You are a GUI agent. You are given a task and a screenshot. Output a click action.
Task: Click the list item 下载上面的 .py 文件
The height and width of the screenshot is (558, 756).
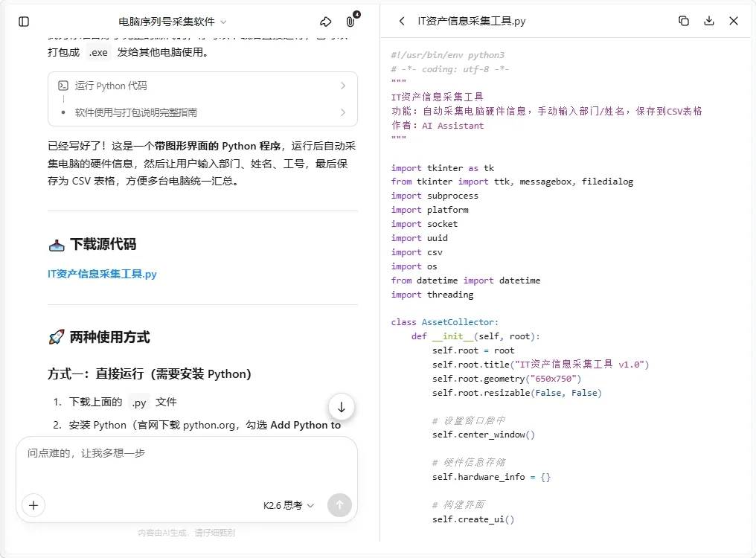(x=123, y=403)
